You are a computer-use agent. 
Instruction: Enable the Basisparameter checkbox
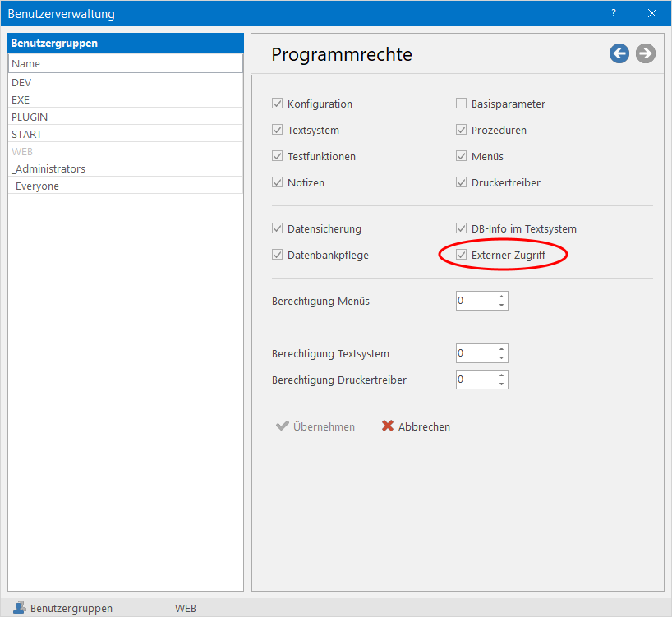tap(462, 104)
